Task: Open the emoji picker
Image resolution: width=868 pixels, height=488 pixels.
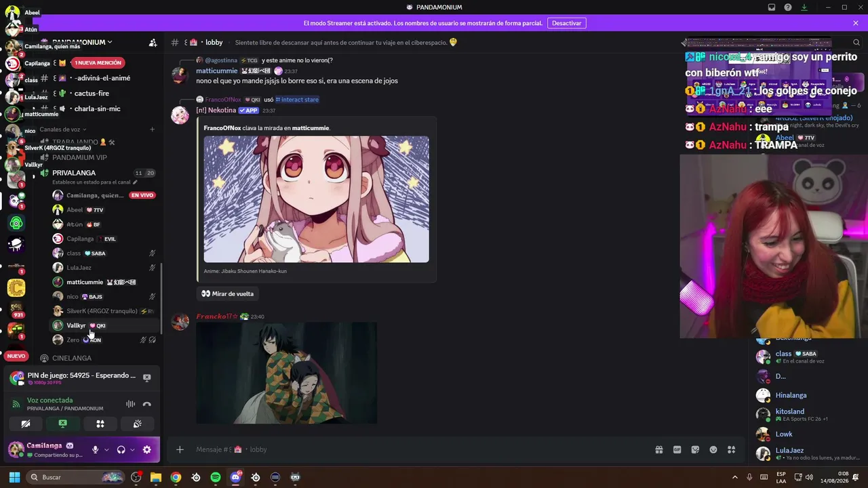Action: pyautogui.click(x=713, y=449)
